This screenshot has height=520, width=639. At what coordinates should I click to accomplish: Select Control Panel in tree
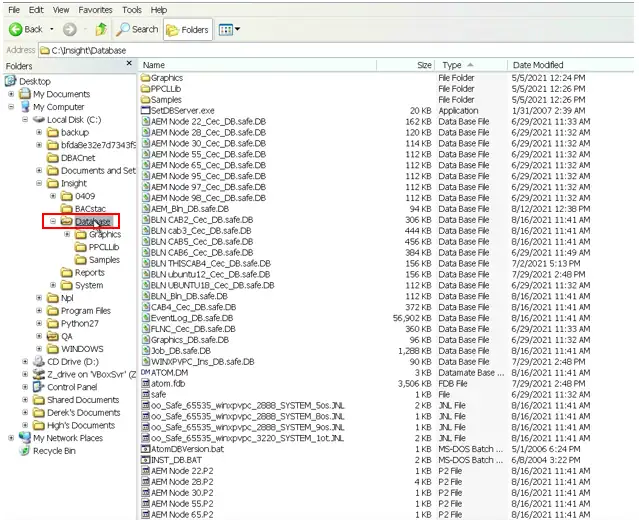click(x=72, y=387)
